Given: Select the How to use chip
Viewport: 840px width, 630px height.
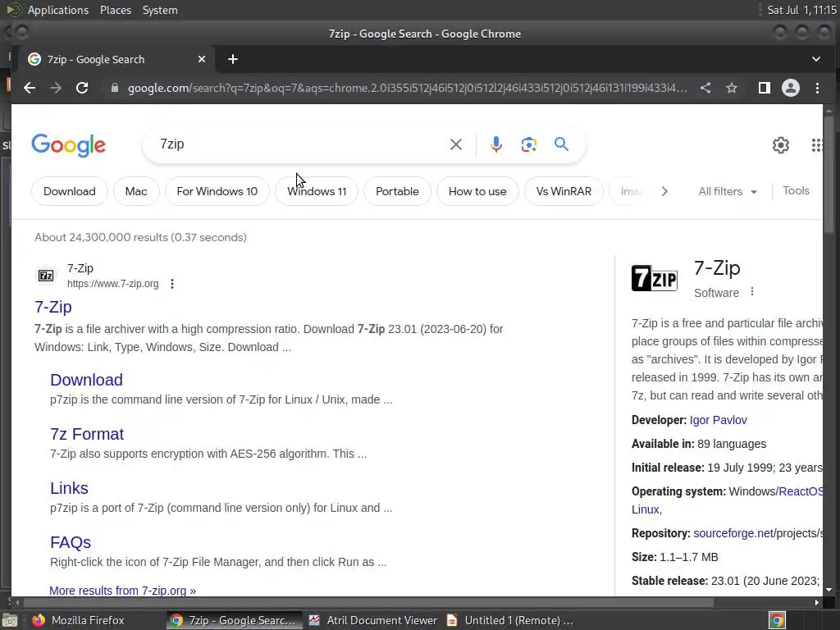Looking at the screenshot, I should 477,191.
